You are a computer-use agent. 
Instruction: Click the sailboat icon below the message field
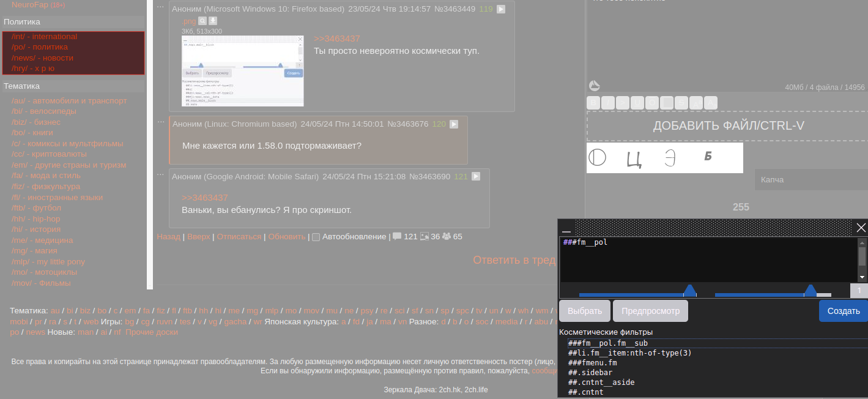point(594,86)
